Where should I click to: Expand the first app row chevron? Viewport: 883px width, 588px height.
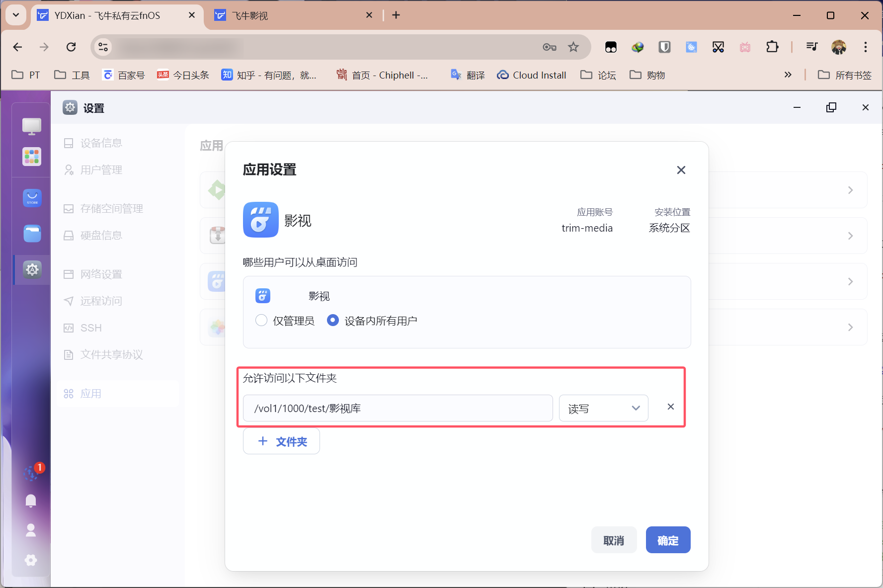point(850,190)
